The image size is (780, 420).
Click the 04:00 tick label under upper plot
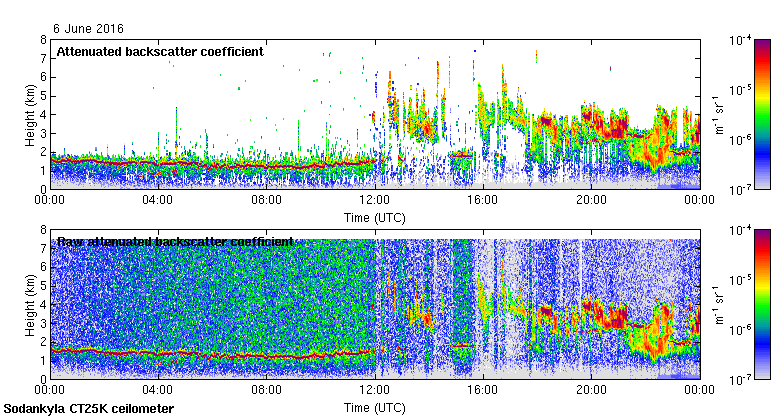[x=158, y=200]
